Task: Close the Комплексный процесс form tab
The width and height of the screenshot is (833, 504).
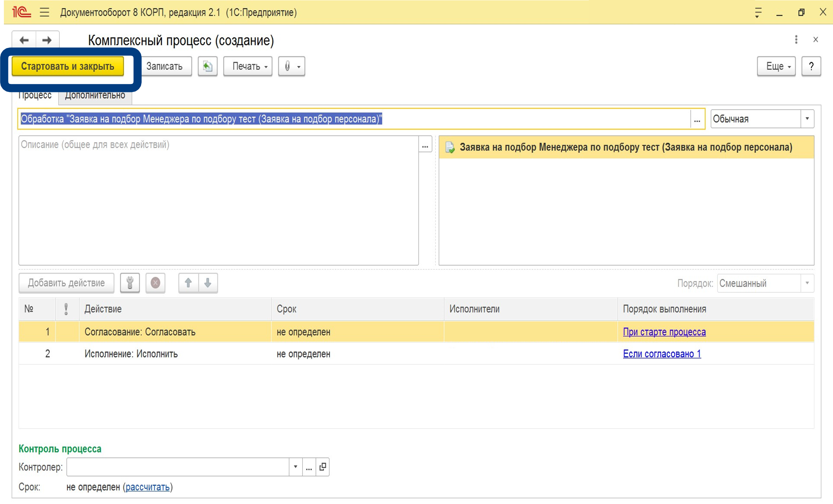Action: coord(815,40)
